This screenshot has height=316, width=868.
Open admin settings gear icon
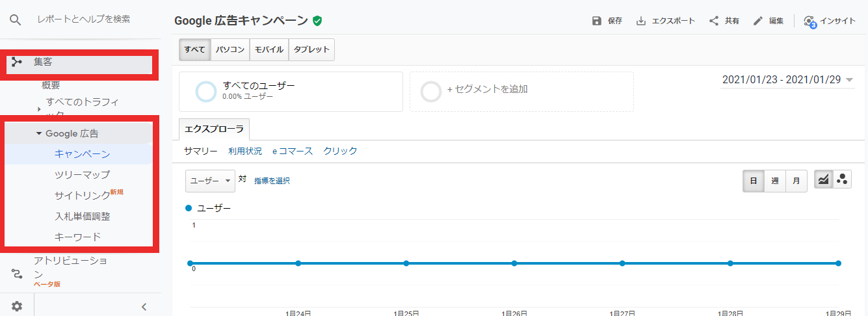[x=17, y=306]
